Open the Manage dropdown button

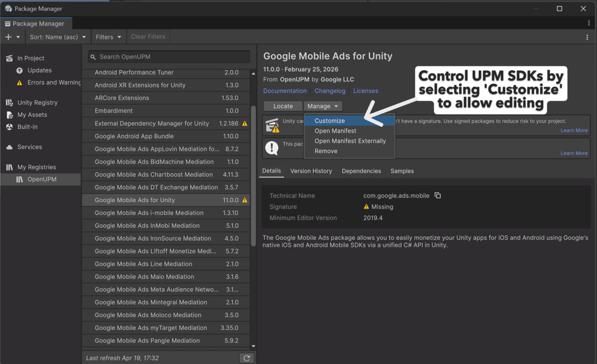323,106
